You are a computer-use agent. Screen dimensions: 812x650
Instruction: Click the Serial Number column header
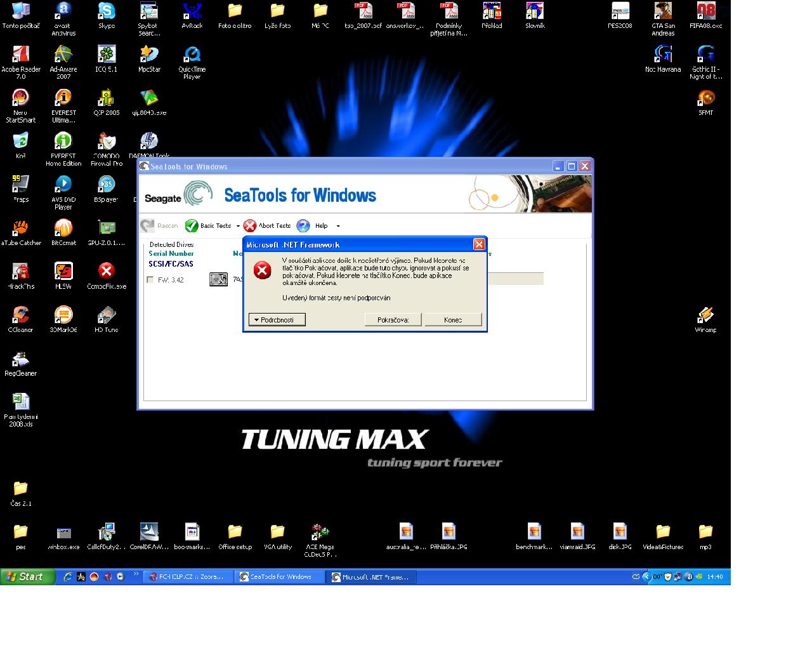point(171,253)
